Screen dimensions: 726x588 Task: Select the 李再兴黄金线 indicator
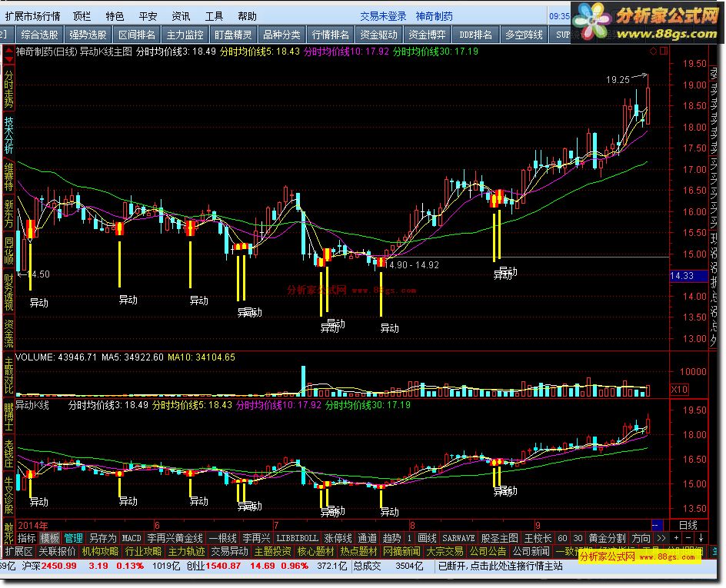click(x=175, y=538)
